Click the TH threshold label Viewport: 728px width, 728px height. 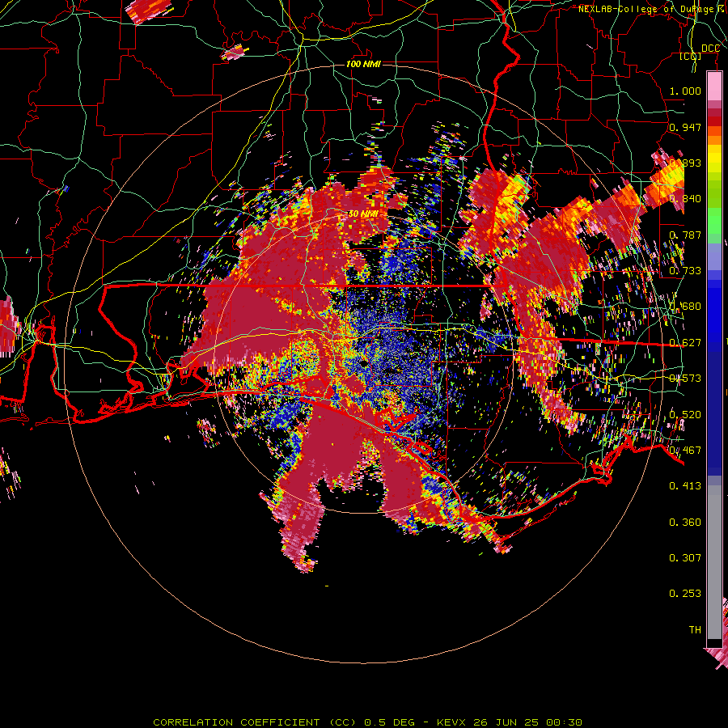[x=695, y=630]
